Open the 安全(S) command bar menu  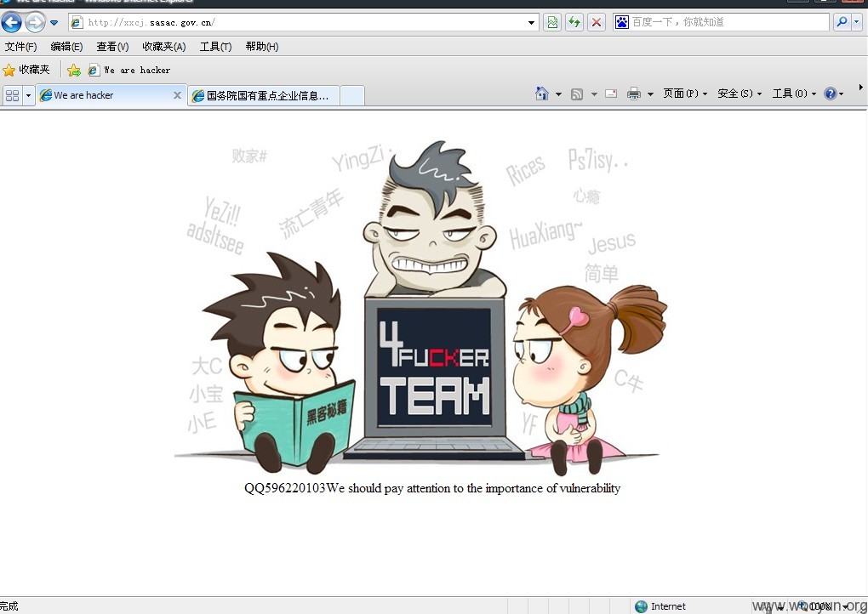click(740, 94)
